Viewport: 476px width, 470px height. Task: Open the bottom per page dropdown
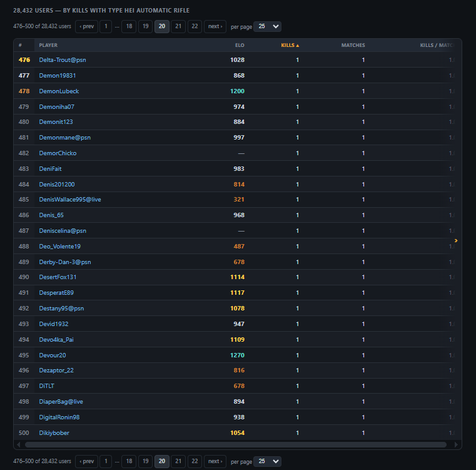[268, 461]
